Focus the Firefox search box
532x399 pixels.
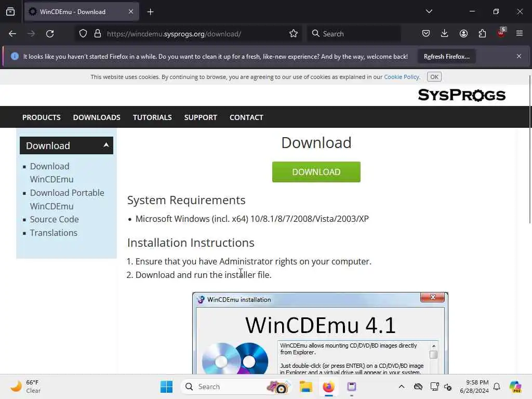(354, 34)
